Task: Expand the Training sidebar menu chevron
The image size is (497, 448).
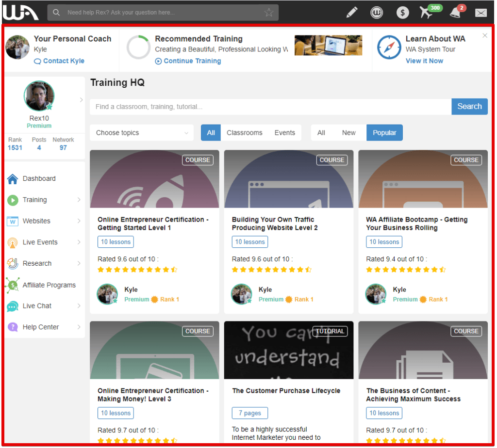Action: [x=79, y=200]
